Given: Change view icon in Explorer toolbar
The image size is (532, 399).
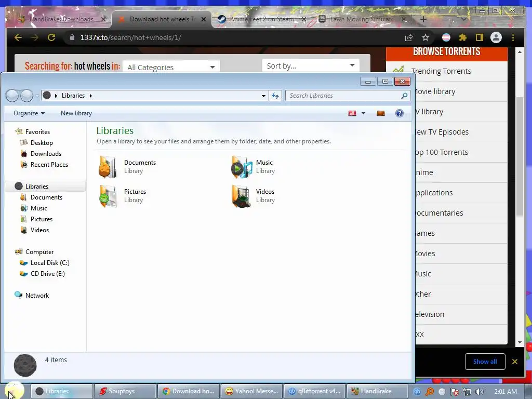Looking at the screenshot, I should click(x=352, y=113).
